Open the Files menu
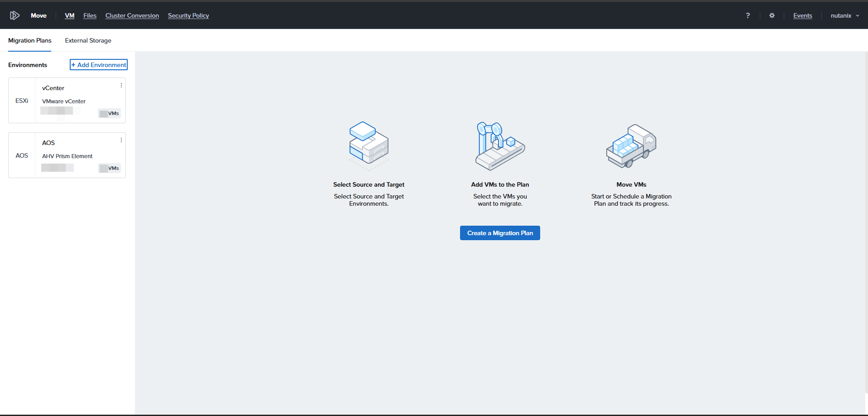868x416 pixels. coord(90,15)
